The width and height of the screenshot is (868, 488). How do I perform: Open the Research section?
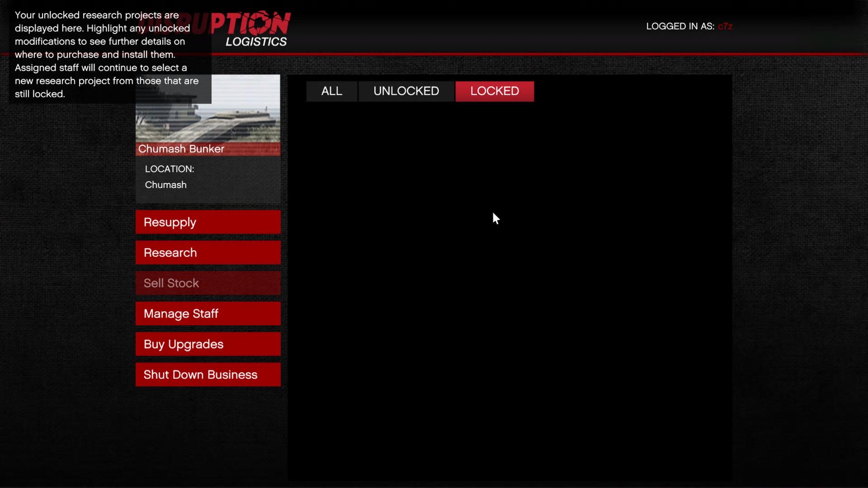[208, 253]
